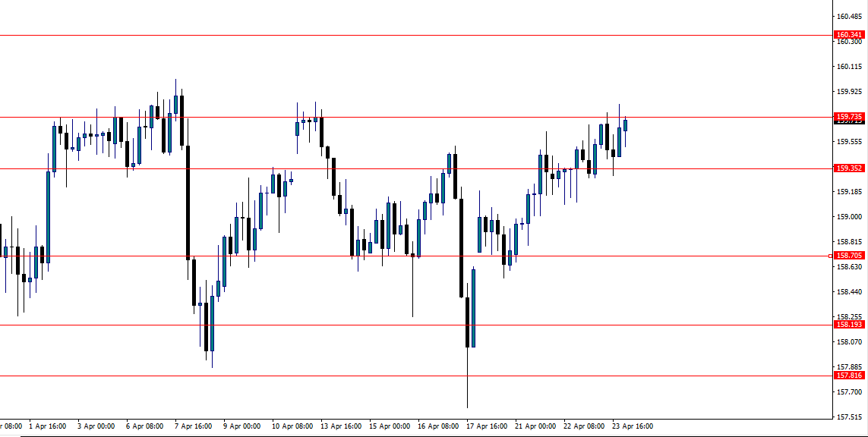The width and height of the screenshot is (868, 437).
Task: Click the red 158.193 price label
Action: tap(849, 325)
